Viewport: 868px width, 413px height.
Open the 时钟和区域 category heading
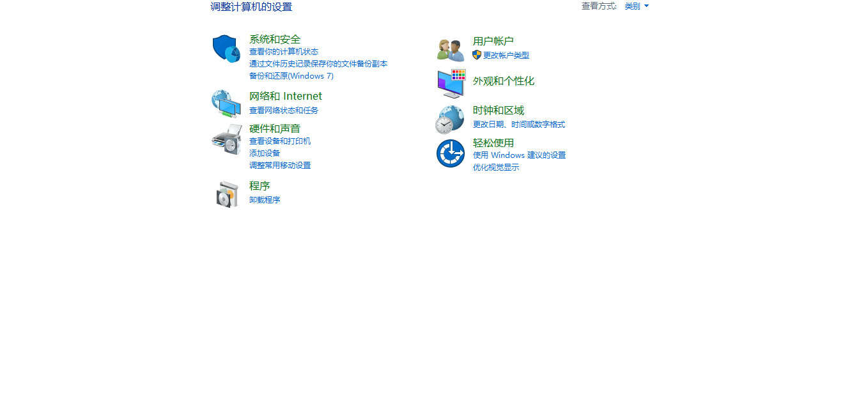pyautogui.click(x=499, y=111)
